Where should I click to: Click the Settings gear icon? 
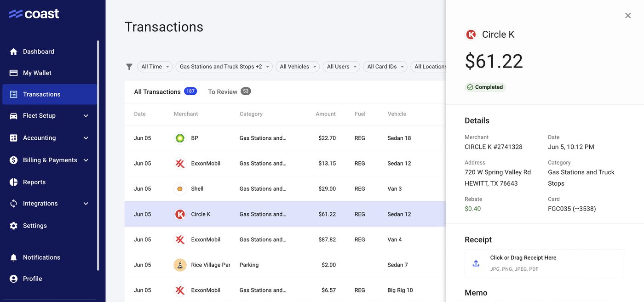[x=14, y=226]
